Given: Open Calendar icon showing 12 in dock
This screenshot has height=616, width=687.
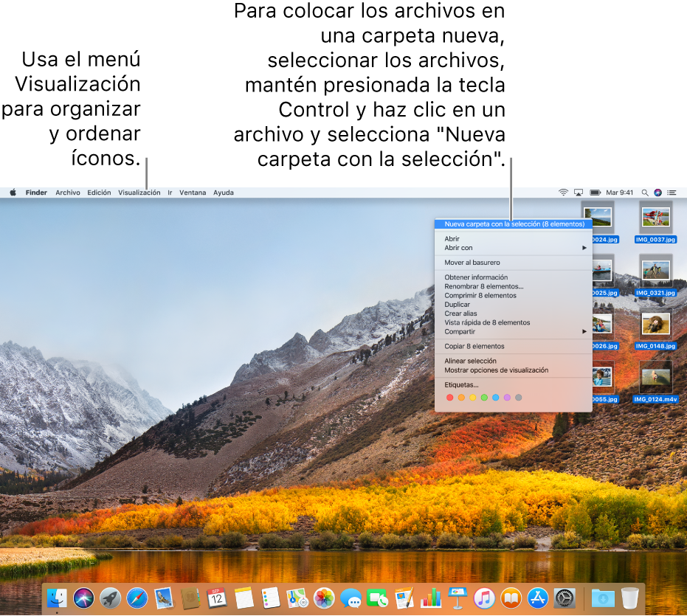Looking at the screenshot, I should pos(217,598).
